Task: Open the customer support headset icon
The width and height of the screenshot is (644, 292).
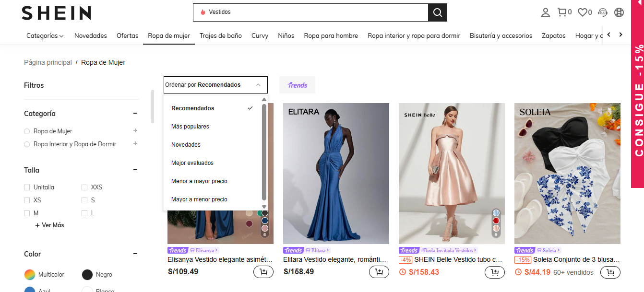Action: pyautogui.click(x=603, y=12)
